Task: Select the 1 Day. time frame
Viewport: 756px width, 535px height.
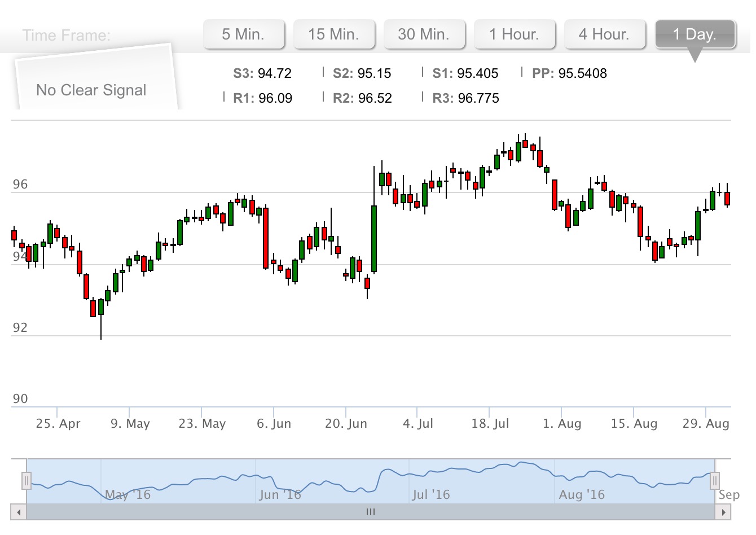Action: point(695,34)
